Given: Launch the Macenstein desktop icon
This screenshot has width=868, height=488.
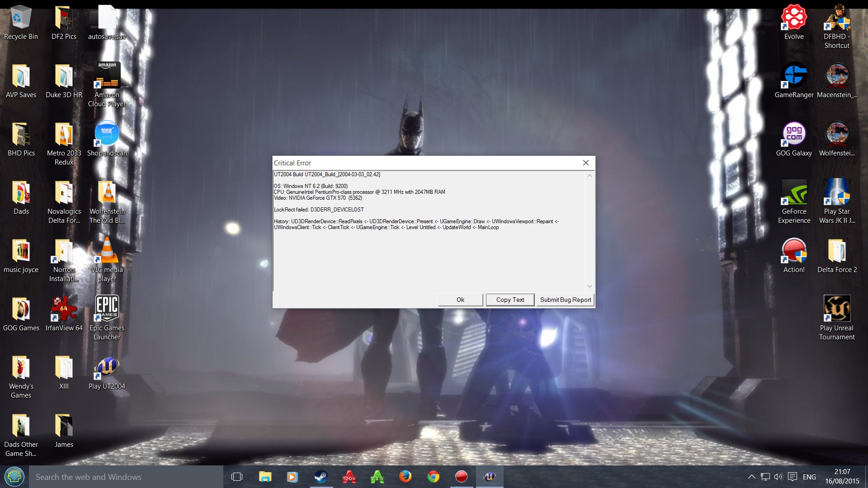Looking at the screenshot, I should [837, 81].
